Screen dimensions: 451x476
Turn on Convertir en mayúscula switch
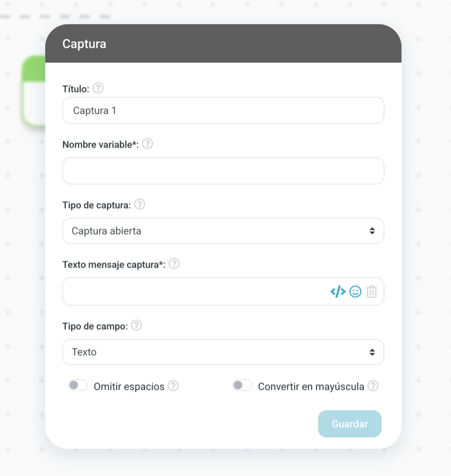pyautogui.click(x=242, y=386)
